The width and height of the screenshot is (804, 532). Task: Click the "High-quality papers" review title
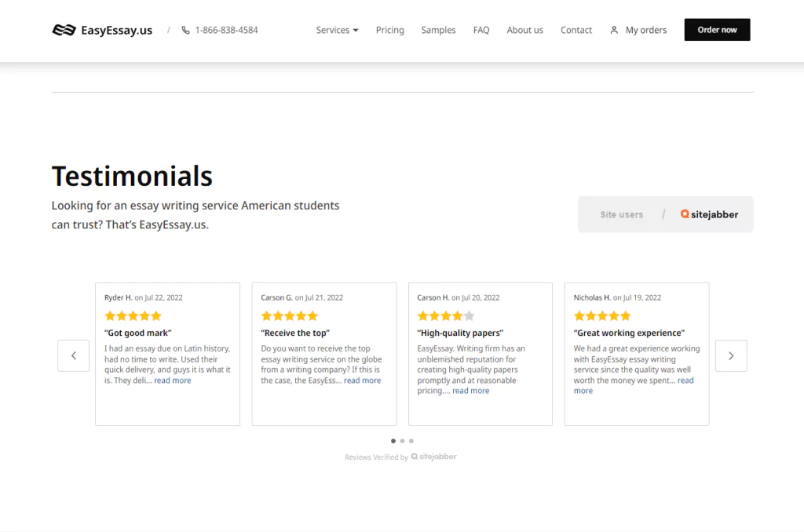click(460, 333)
